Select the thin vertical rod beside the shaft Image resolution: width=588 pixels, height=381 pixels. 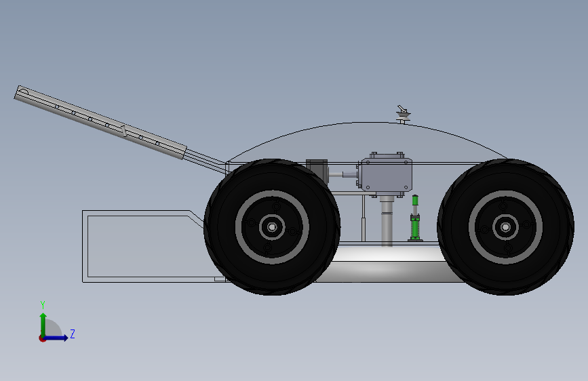click(x=364, y=218)
